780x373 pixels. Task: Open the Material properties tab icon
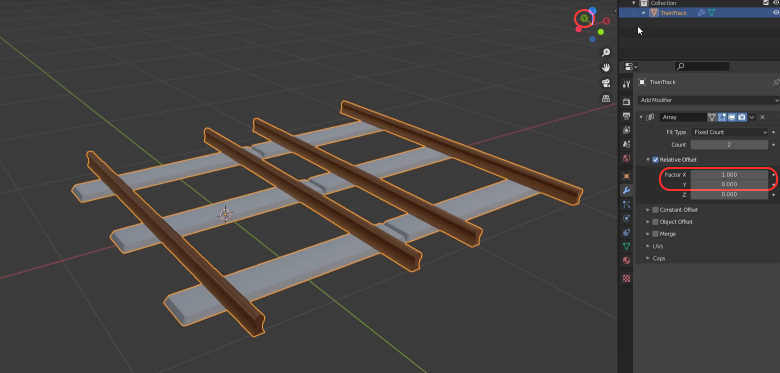click(627, 260)
